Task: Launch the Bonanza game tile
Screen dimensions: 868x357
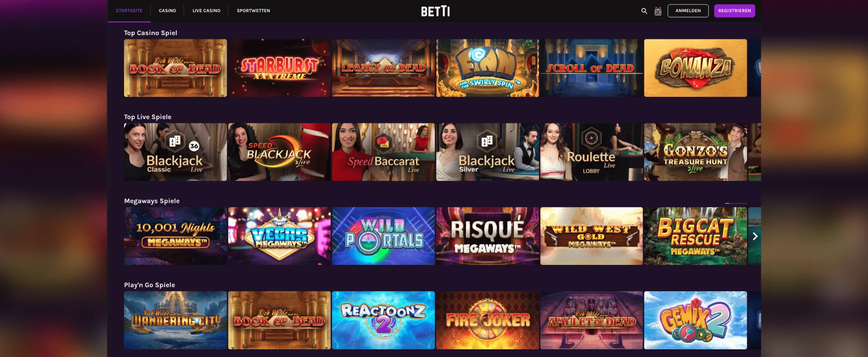Action: (695, 68)
